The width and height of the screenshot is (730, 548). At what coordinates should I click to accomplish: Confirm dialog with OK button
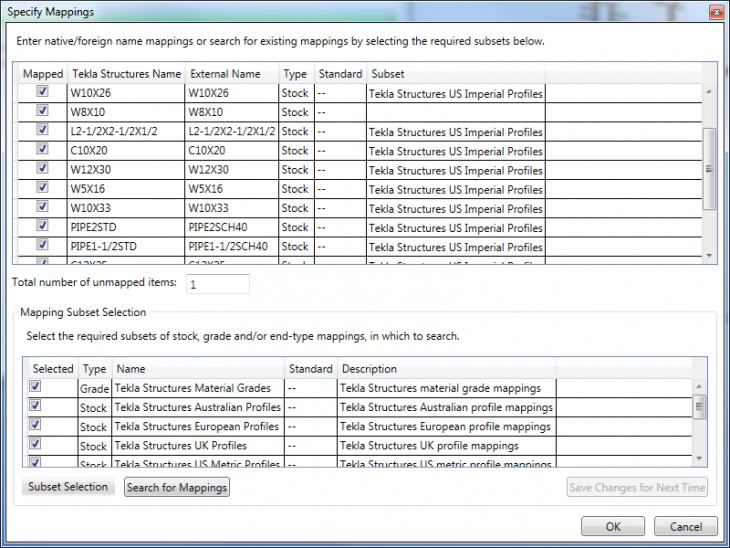click(x=613, y=526)
